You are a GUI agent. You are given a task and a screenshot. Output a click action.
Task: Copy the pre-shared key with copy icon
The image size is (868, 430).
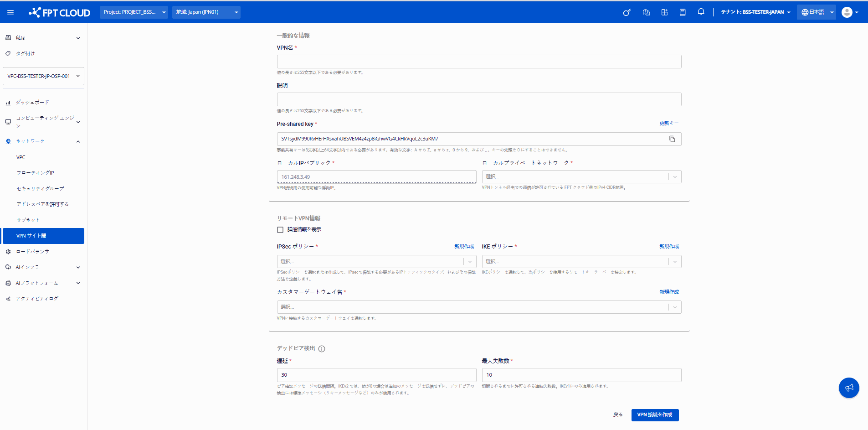point(672,139)
